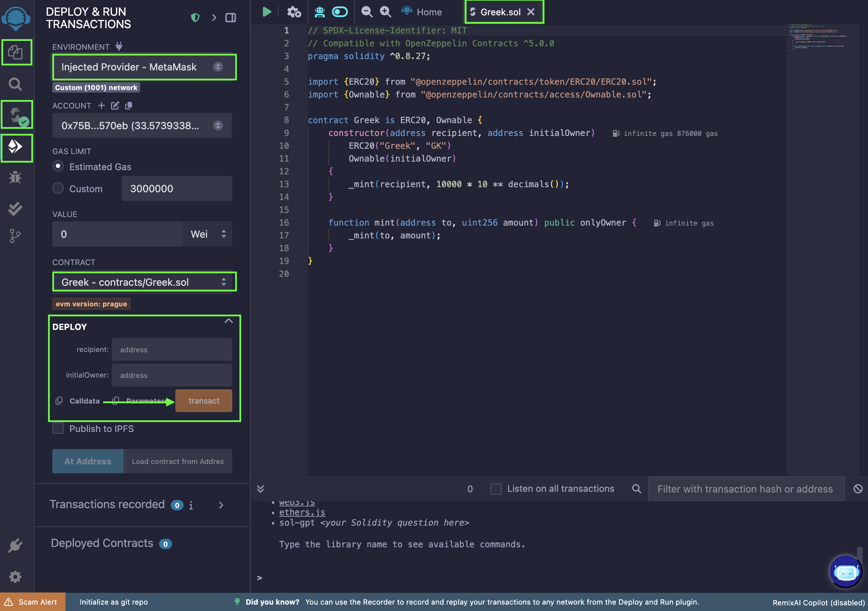Check Listen on all transactions
Screen dimensions: 868x611
click(496, 489)
